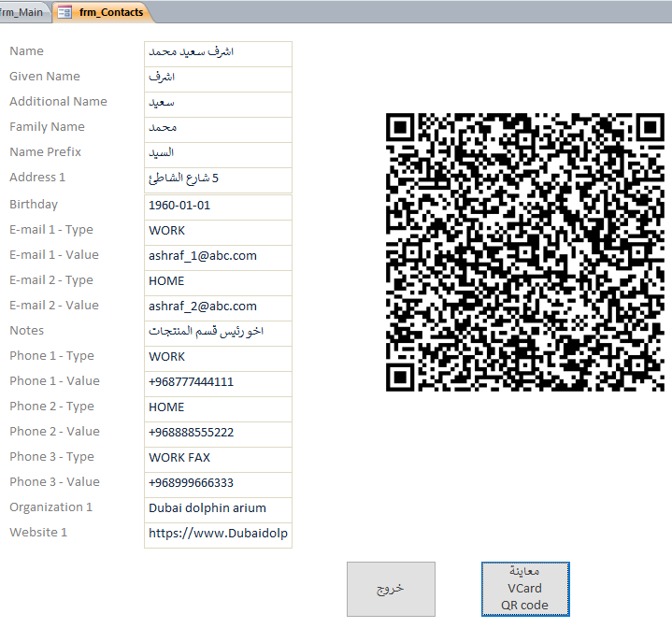Select the ashraf_1@abc.com email field
This screenshot has height=628, width=672.
(x=218, y=258)
